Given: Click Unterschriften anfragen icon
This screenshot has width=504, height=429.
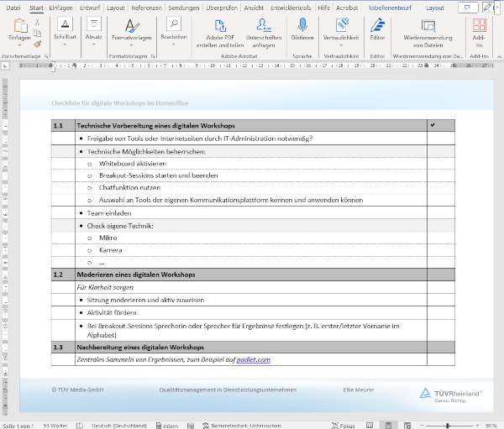Looking at the screenshot, I should pyautogui.click(x=264, y=29).
